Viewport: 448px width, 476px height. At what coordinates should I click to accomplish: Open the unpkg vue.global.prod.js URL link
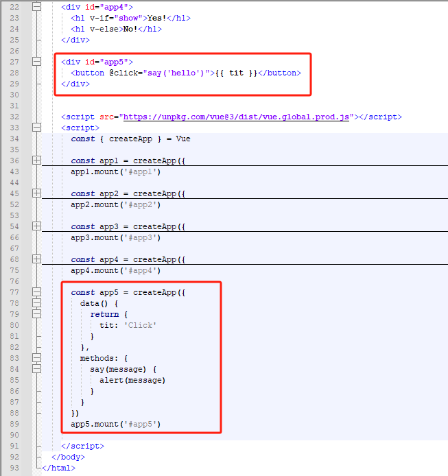(236, 117)
